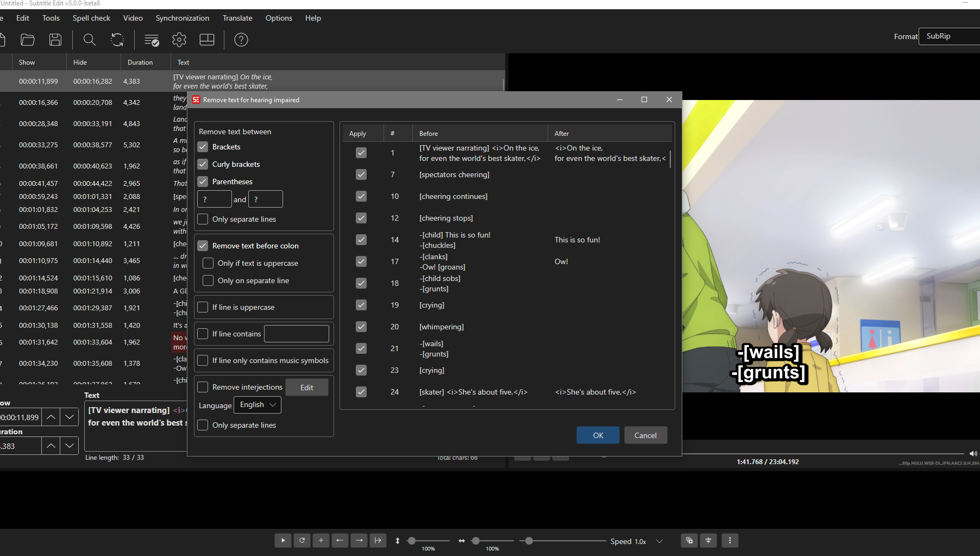The width and height of the screenshot is (980, 556).
Task: Uncheck the Brackets checkbox
Action: 203,147
